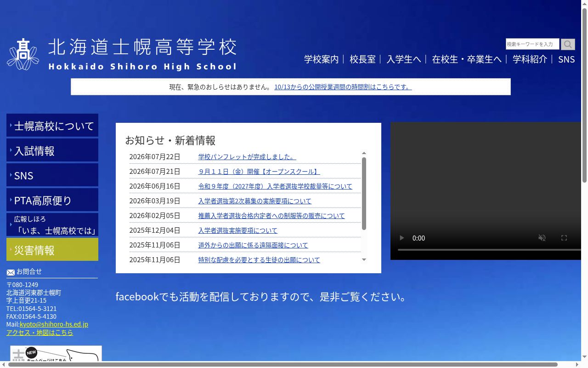Click the video progress bar
The height and width of the screenshot is (368, 588).
click(489, 250)
